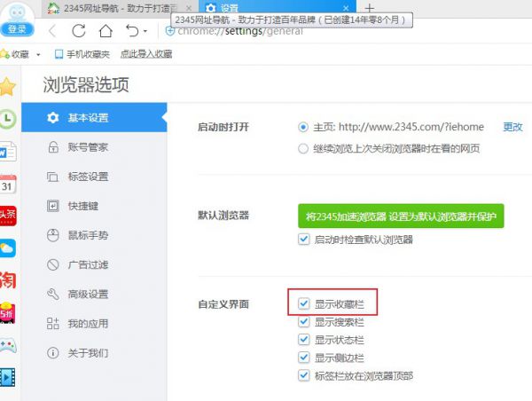Viewport: 532px width, 401px height.
Task: Open 关于我们 settings section
Action: (94, 353)
